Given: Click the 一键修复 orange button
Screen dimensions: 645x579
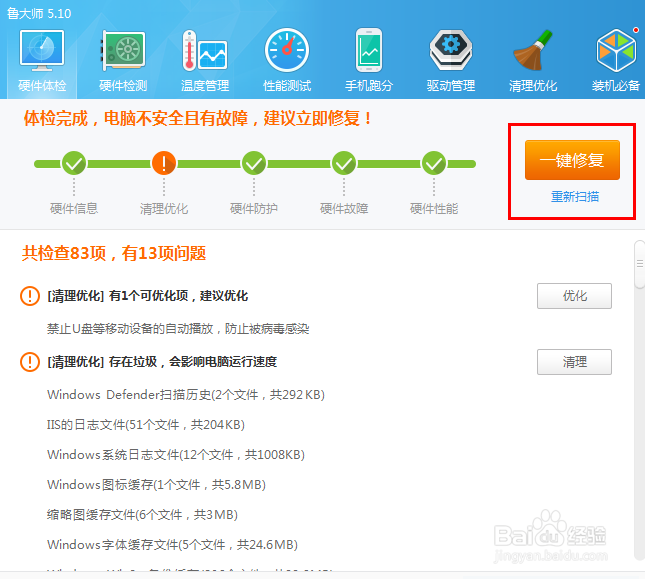Looking at the screenshot, I should [572, 160].
